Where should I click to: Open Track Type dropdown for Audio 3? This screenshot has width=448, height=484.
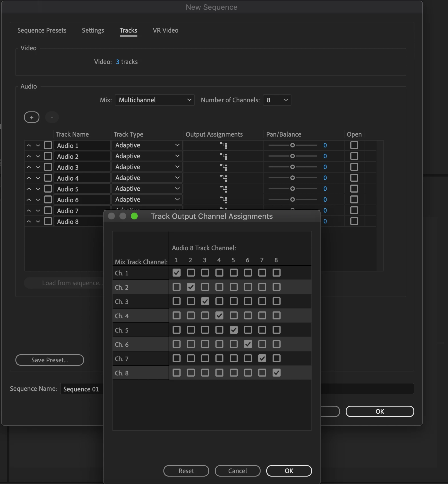[x=147, y=167]
